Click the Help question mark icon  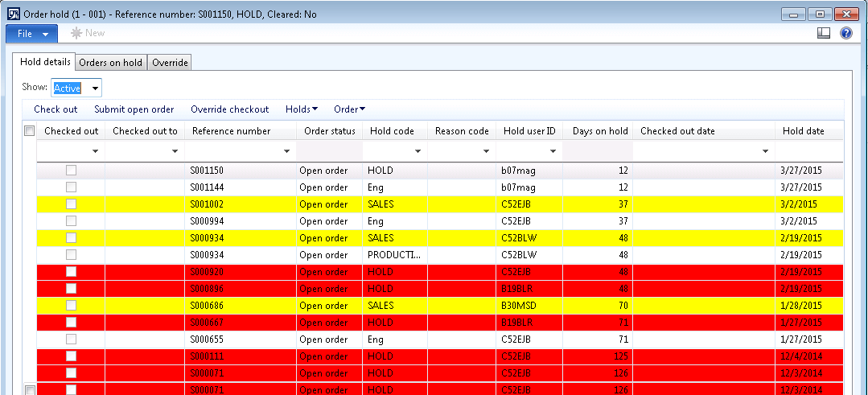[x=845, y=33]
